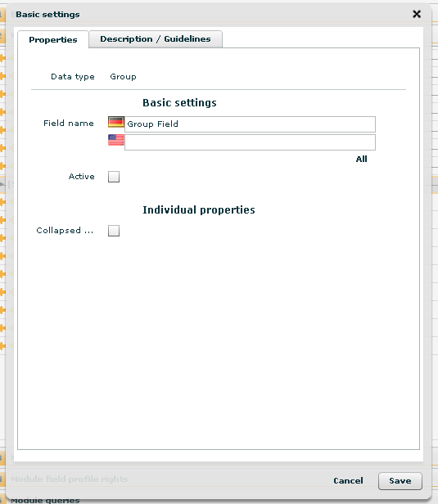Click the Collapsed ... truncated label
This screenshot has height=504, width=438.
point(65,231)
